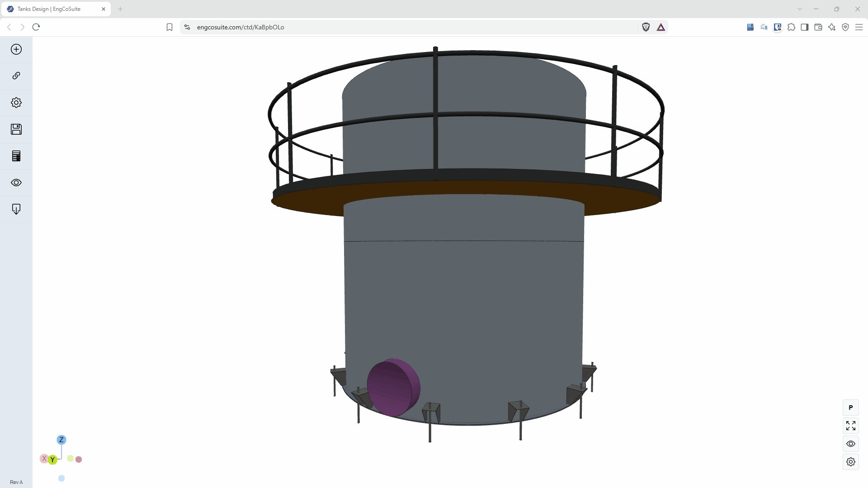The width and height of the screenshot is (868, 488).
Task: Switch to the Tanks Design browser tab
Action: click(x=56, y=9)
